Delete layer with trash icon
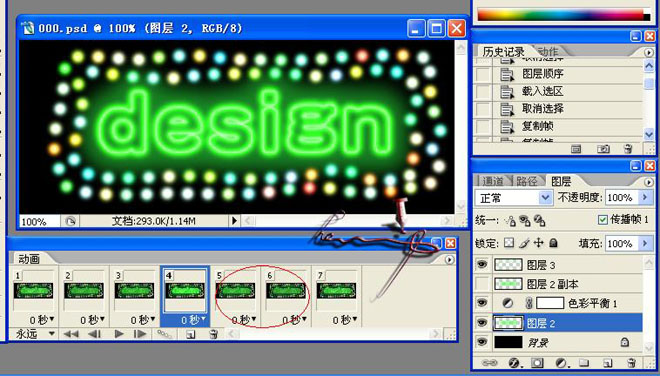Viewport: 660px width, 376px height. [x=631, y=363]
